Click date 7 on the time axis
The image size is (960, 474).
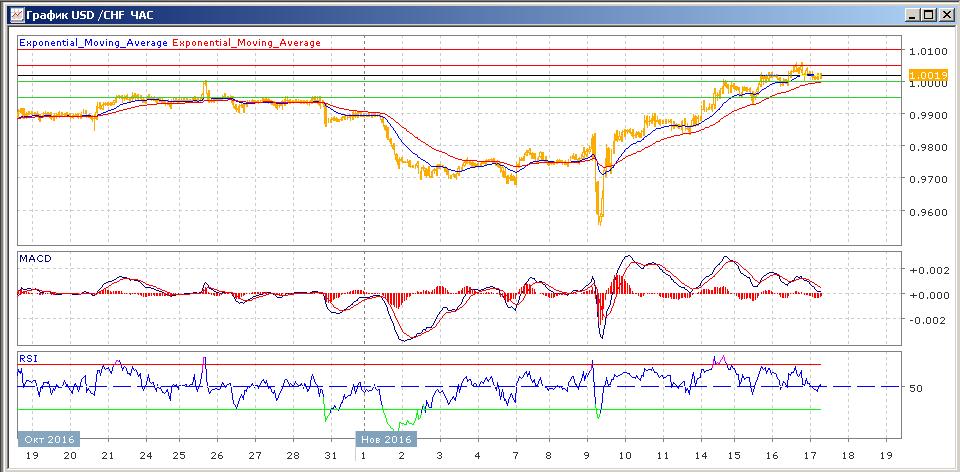click(516, 456)
